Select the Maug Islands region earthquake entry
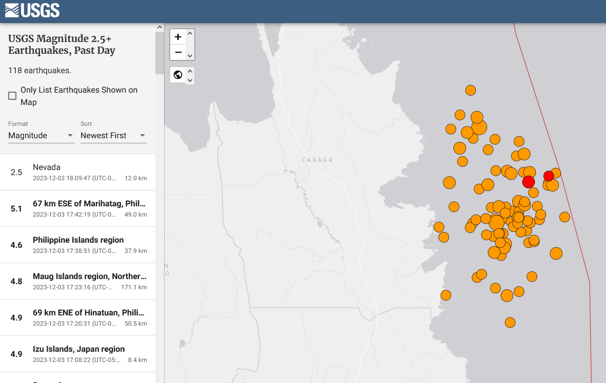Screen dimensions: 606x383 78,281
